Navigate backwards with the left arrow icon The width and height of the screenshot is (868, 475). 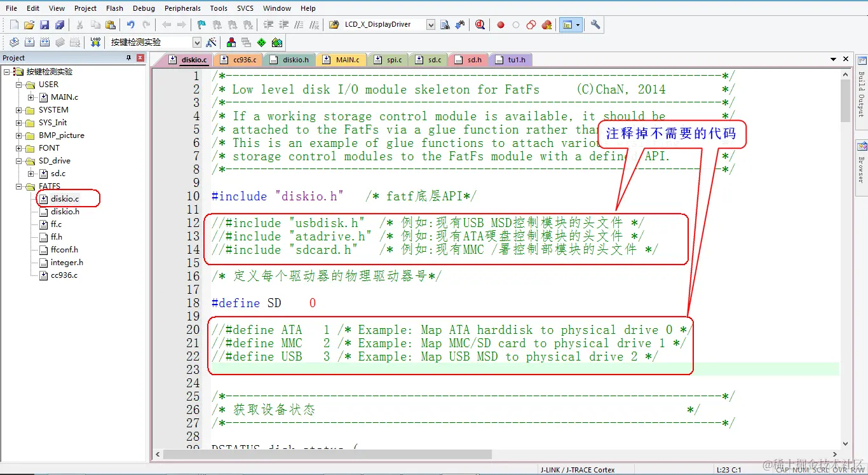click(166, 25)
